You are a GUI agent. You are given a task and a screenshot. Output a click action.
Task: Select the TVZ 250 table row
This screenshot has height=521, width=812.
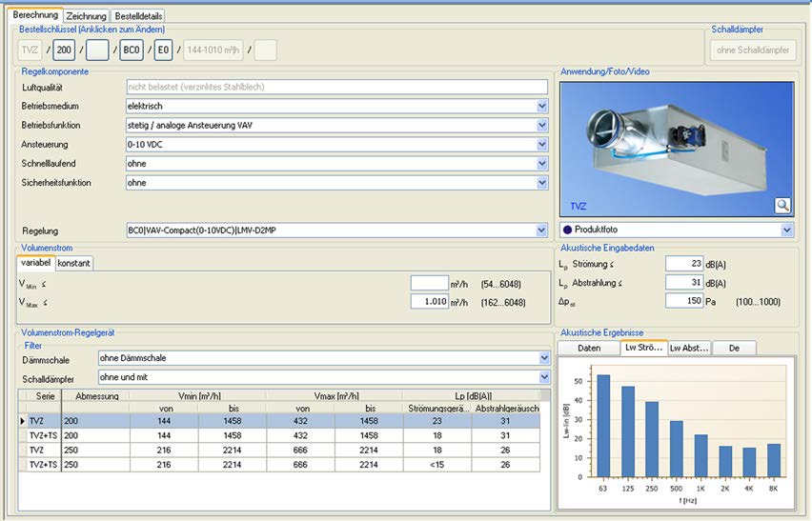pos(279,451)
